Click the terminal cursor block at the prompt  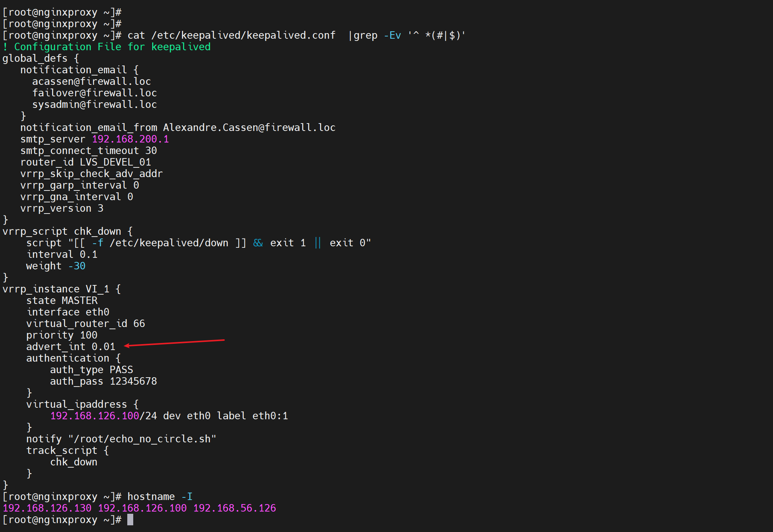[130, 519]
